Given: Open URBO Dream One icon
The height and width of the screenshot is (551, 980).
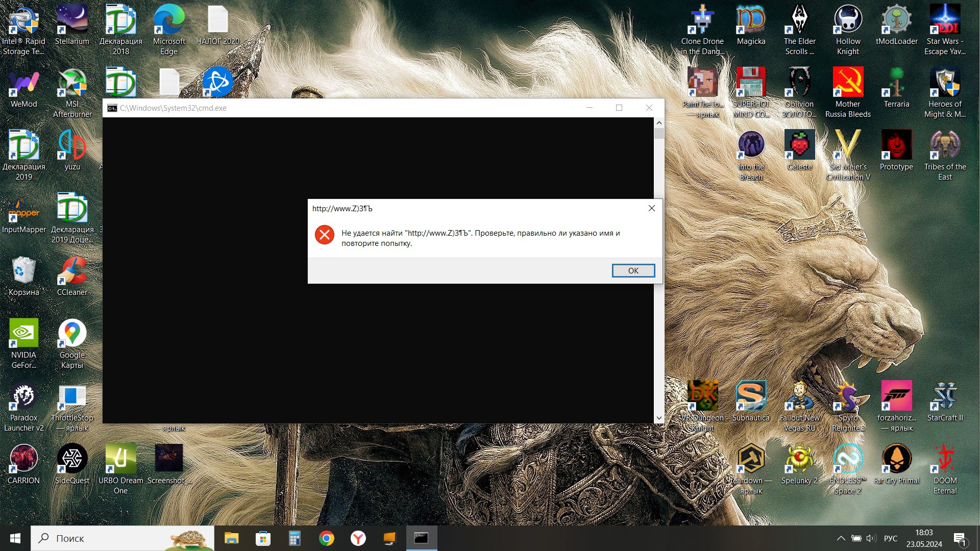Looking at the screenshot, I should (x=120, y=469).
